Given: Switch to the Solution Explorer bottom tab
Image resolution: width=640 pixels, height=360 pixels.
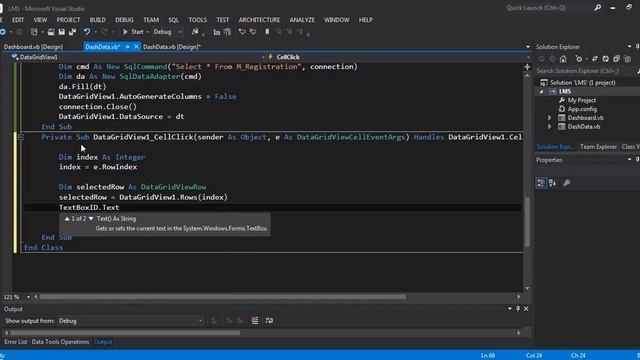Looking at the screenshot, I should tap(555, 147).
